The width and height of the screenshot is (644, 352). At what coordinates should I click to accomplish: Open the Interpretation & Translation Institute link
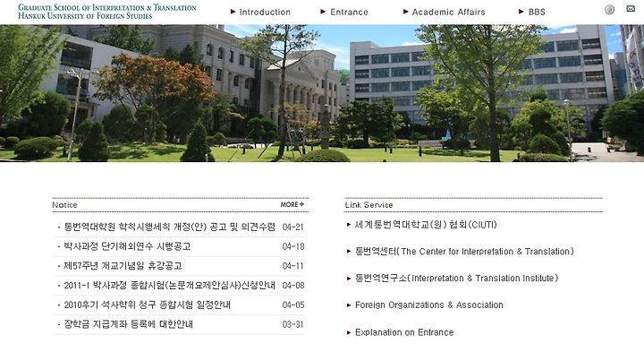(x=457, y=278)
